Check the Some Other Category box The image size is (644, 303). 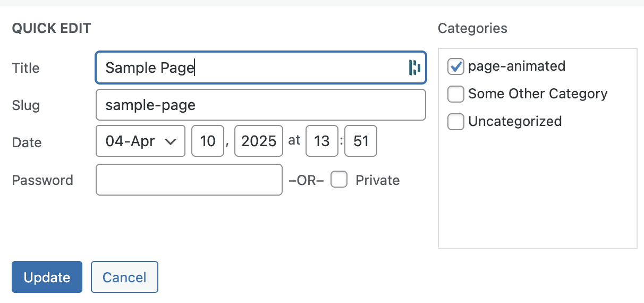coord(456,94)
